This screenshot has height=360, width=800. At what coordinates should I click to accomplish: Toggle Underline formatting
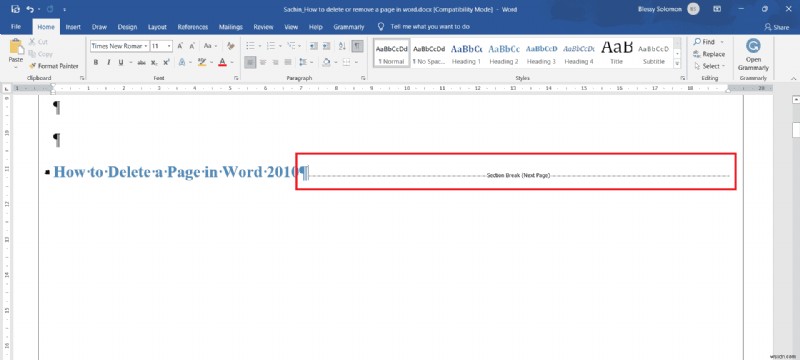[121, 62]
